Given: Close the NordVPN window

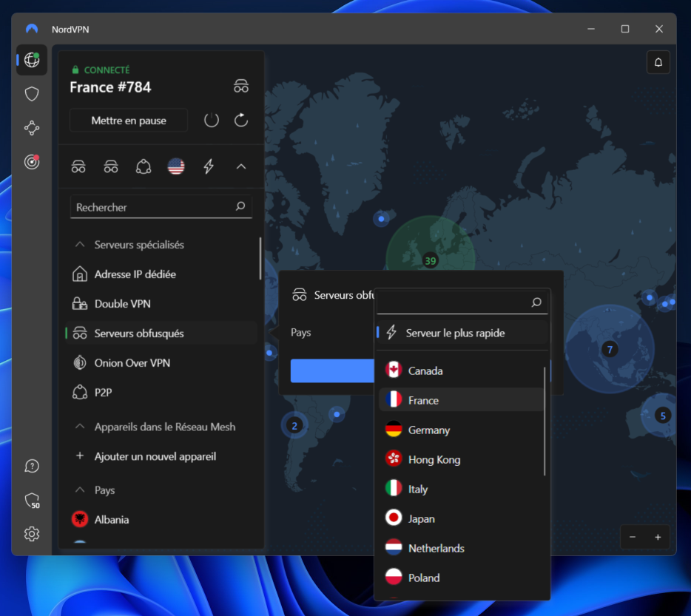Looking at the screenshot, I should (x=659, y=29).
